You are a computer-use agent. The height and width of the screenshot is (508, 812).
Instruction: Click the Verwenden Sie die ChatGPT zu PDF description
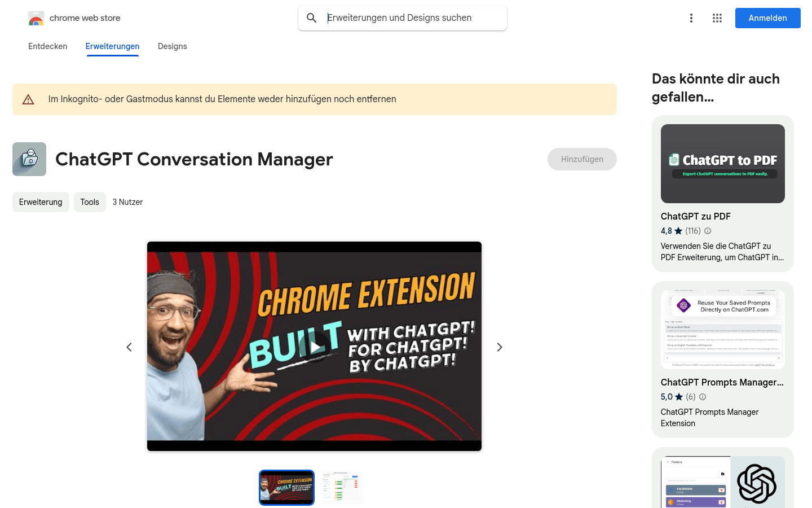pyautogui.click(x=722, y=252)
